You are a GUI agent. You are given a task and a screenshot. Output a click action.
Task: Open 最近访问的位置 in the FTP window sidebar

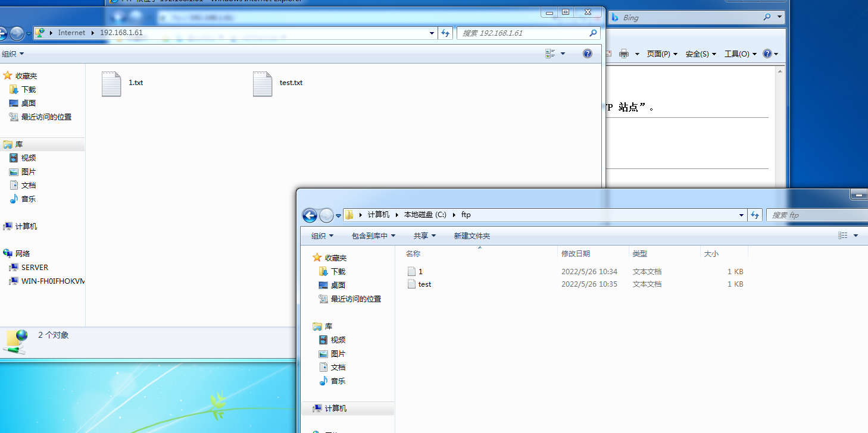tap(40, 117)
